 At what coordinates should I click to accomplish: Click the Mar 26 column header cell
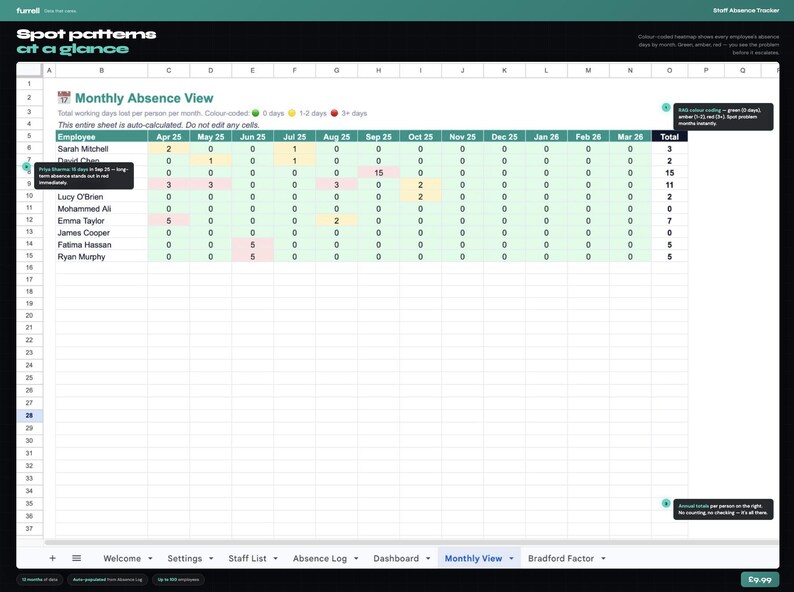pyautogui.click(x=630, y=137)
